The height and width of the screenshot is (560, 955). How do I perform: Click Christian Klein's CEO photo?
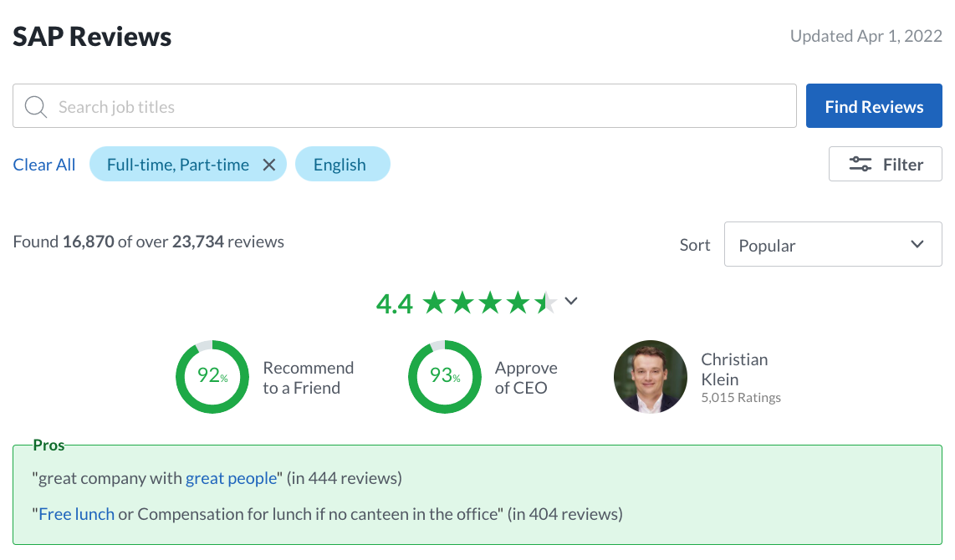tap(650, 377)
